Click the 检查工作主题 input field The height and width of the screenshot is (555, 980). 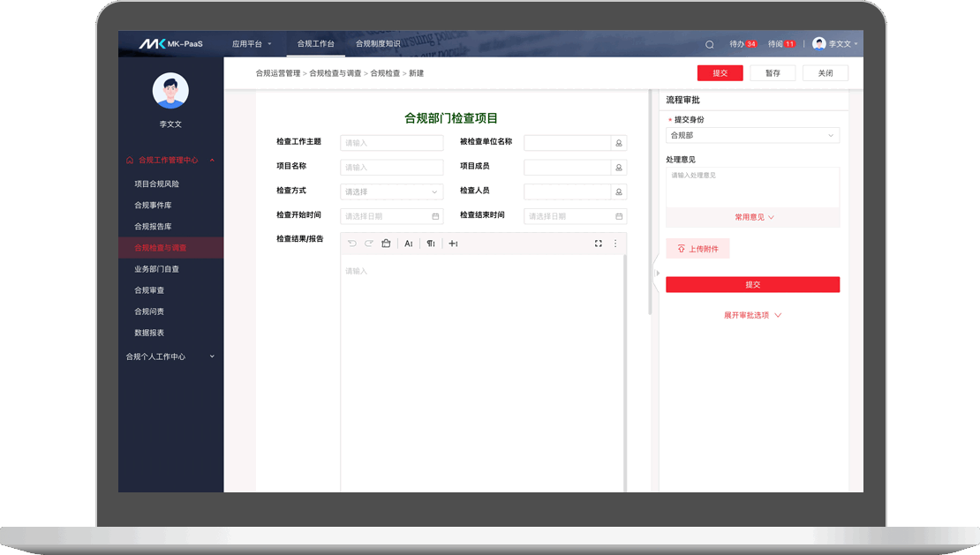[x=391, y=143]
